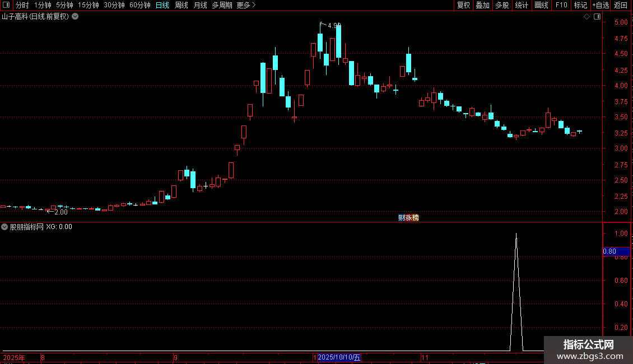Click month 9 marker on time axis
633x364 pixels.
pyautogui.click(x=175, y=357)
